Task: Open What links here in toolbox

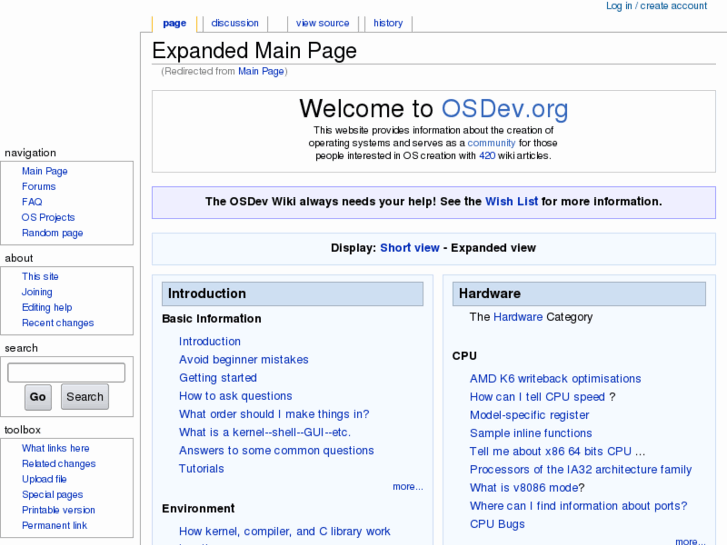Action: [55, 448]
